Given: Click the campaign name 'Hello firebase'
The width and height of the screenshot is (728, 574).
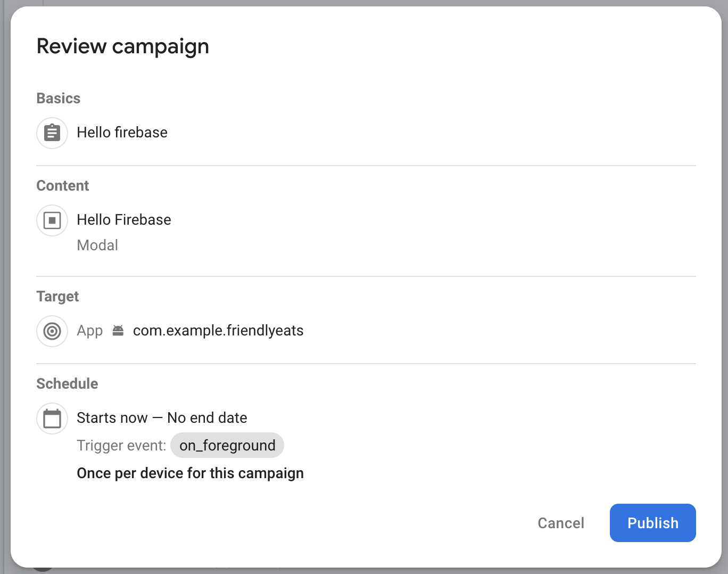Looking at the screenshot, I should 122,133.
